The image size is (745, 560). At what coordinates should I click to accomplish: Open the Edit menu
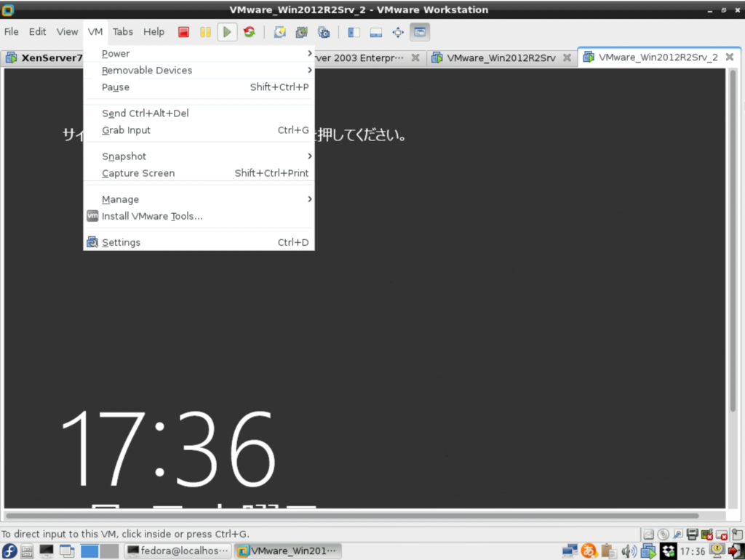point(37,32)
